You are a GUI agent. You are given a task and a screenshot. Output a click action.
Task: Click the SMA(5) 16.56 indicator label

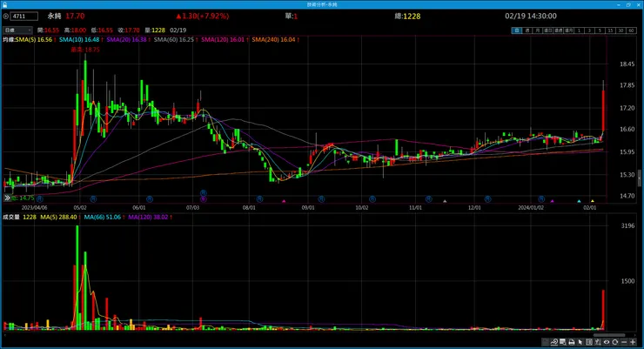pyautogui.click(x=34, y=39)
